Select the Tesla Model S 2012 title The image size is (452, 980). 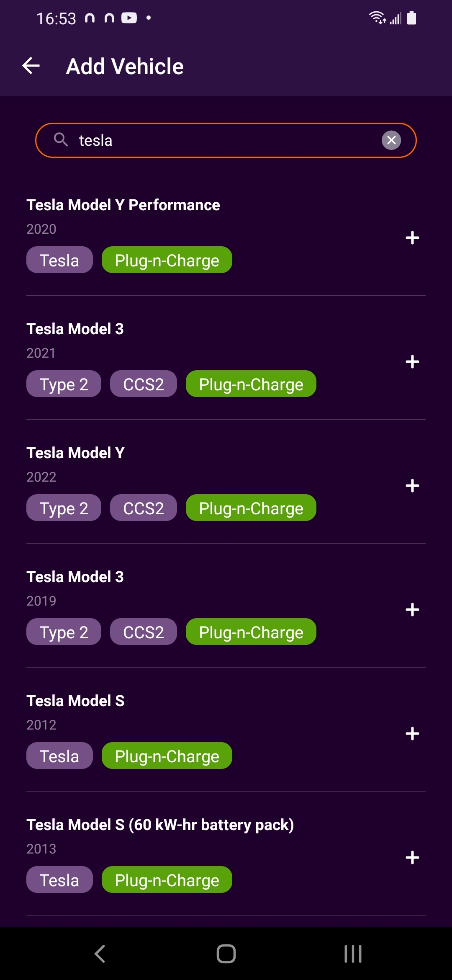click(x=75, y=701)
